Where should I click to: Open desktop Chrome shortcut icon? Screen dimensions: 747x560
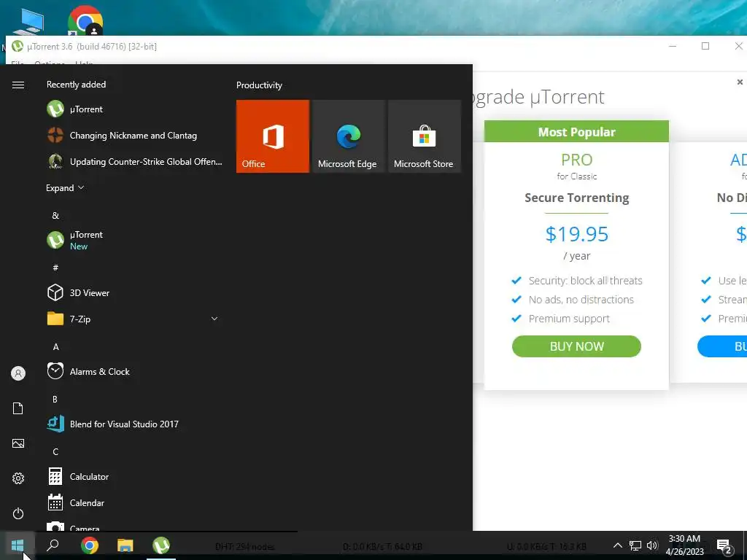tap(85, 20)
